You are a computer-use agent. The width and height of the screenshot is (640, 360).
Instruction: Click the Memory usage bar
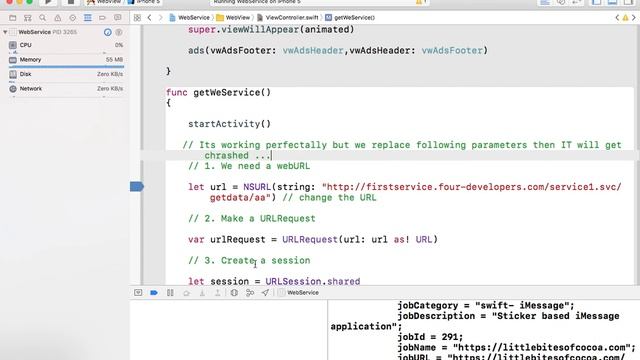67,67
